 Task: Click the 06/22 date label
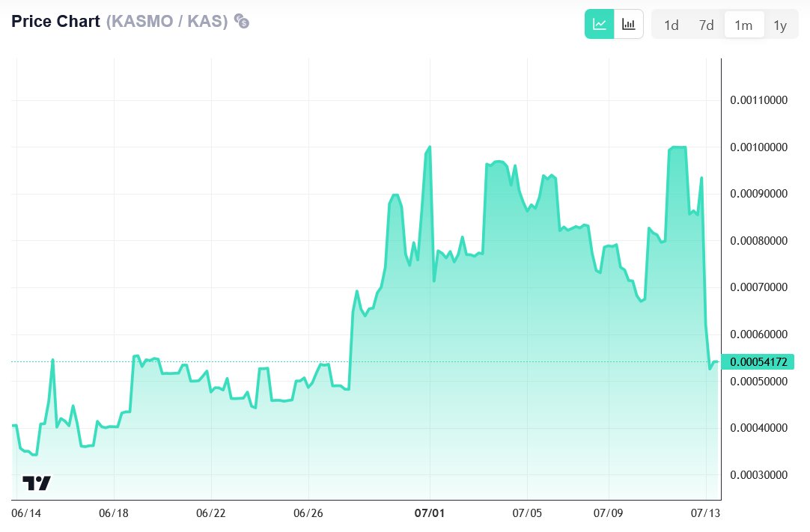[x=211, y=513]
